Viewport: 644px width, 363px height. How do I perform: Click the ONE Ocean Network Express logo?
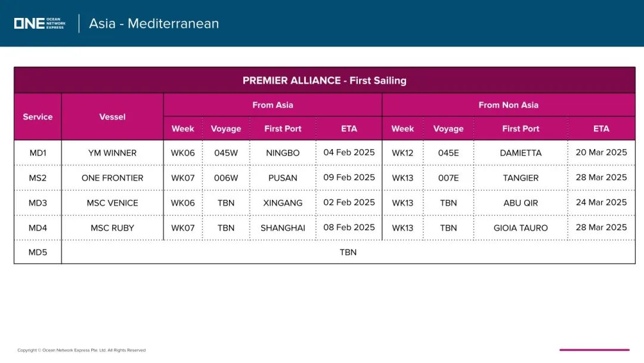39,23
